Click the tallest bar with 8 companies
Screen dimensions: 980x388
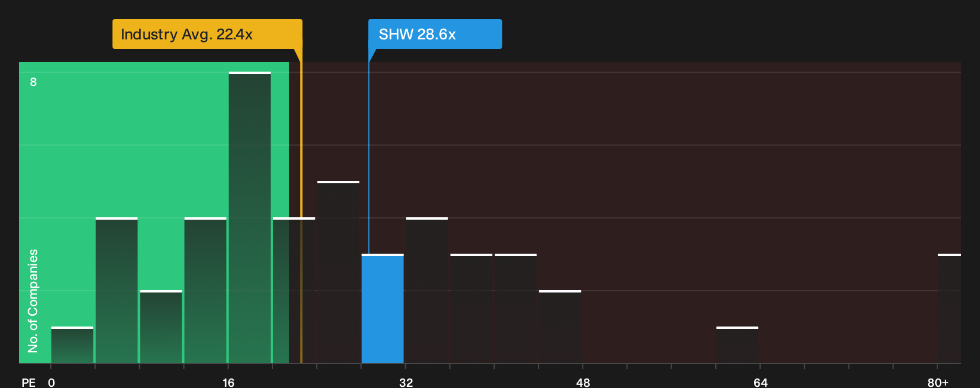pyautogui.click(x=250, y=217)
